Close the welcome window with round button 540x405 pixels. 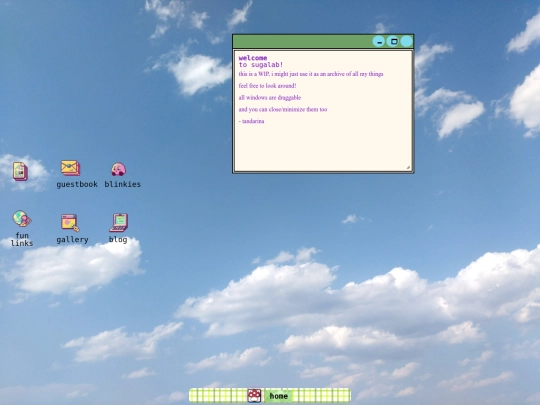pyautogui.click(x=407, y=42)
